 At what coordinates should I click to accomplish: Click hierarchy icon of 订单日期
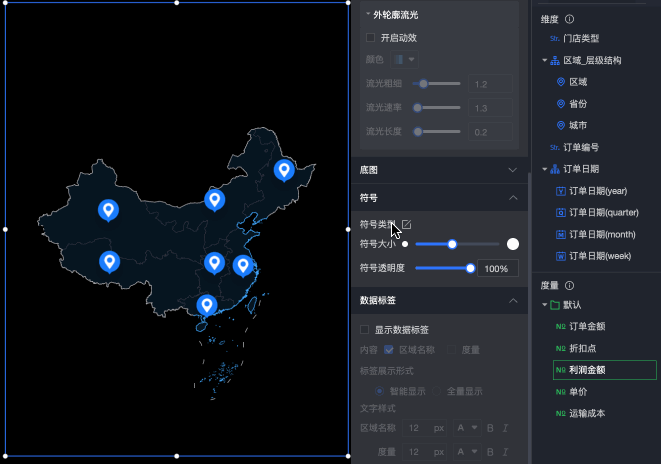(x=555, y=169)
